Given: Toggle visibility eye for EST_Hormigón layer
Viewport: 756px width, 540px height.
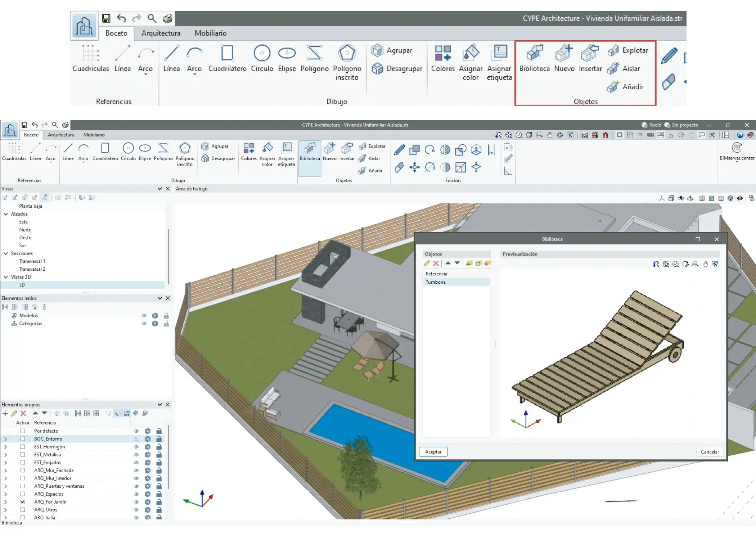Looking at the screenshot, I should (x=136, y=447).
